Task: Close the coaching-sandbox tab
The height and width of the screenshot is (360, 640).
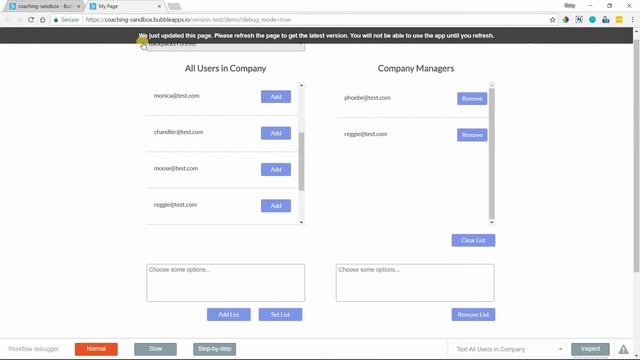Action: pos(78,7)
